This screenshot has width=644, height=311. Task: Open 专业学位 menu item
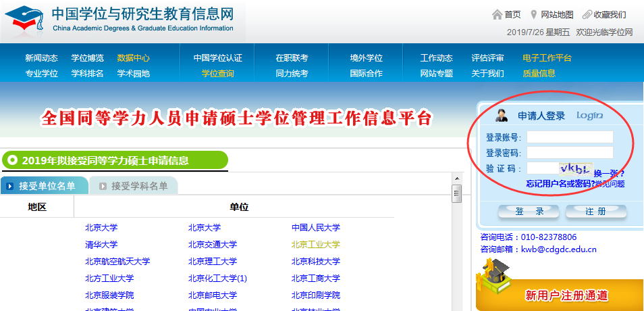tap(41, 74)
